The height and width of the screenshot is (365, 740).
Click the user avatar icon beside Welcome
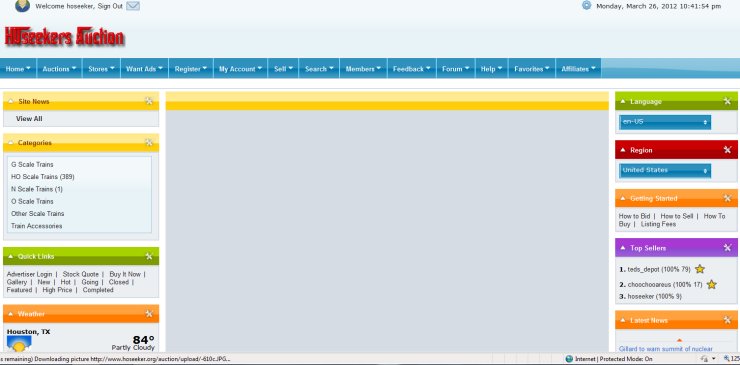(22, 6)
